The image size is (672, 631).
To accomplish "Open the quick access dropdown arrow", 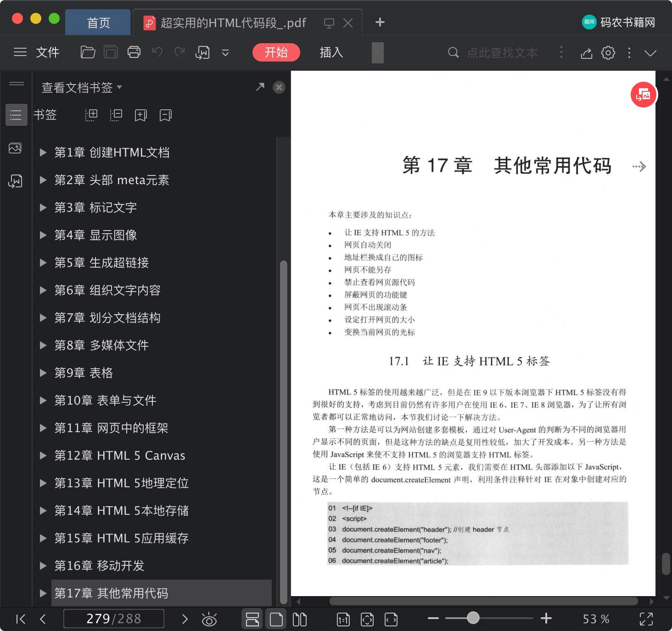I will [x=225, y=53].
